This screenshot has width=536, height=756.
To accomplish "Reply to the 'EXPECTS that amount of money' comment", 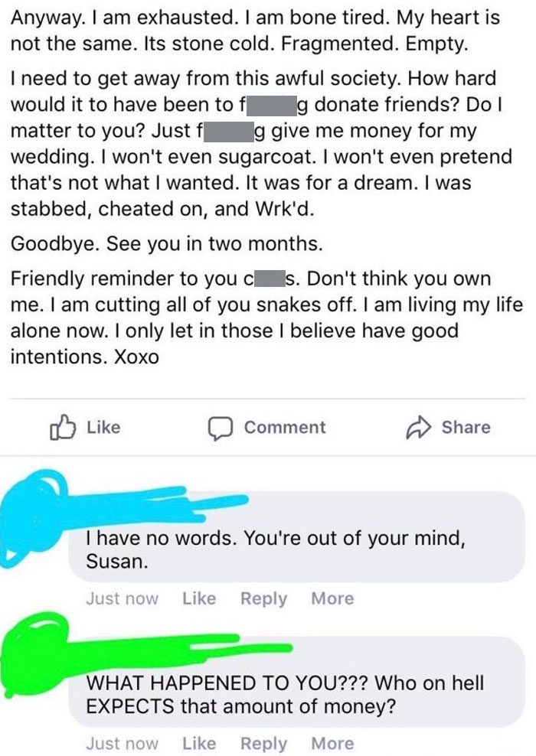I will (263, 744).
